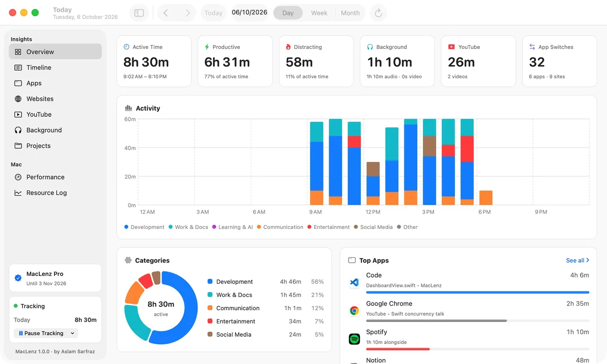Click the Code usage progress bar
The width and height of the screenshot is (607, 364).
pyautogui.click(x=478, y=292)
